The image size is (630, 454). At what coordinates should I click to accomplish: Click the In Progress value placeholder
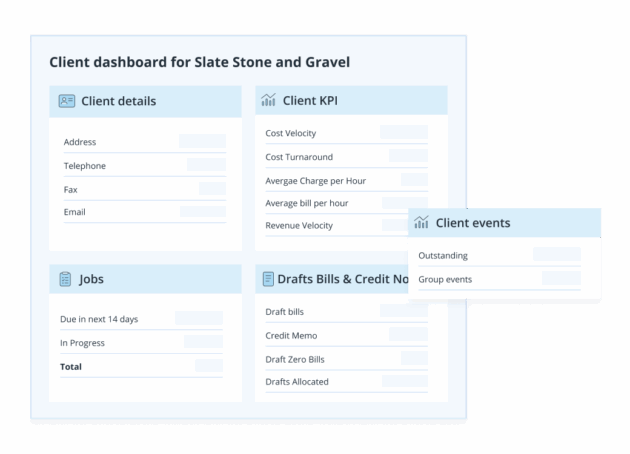(x=203, y=342)
